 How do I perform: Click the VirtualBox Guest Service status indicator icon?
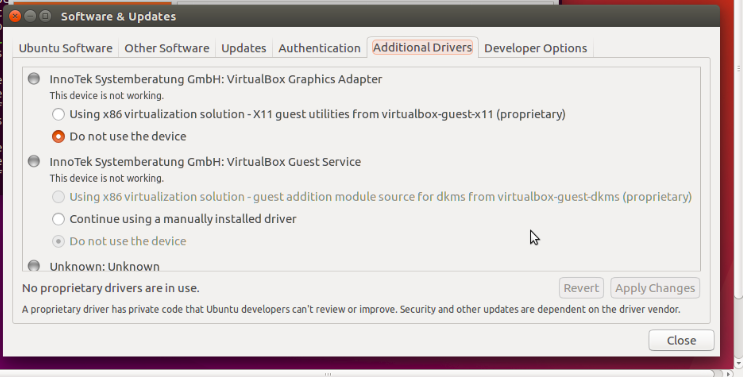click(x=34, y=161)
